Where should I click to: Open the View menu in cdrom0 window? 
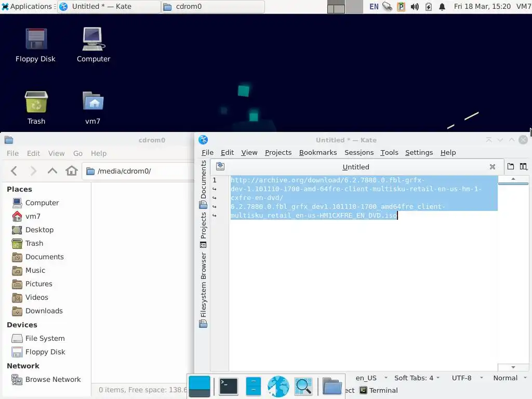[56, 153]
